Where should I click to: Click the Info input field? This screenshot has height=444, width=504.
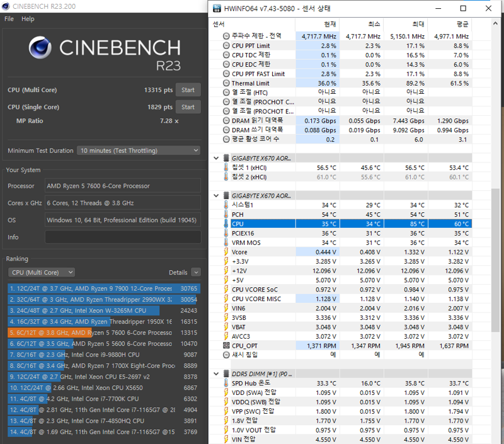tap(123, 237)
